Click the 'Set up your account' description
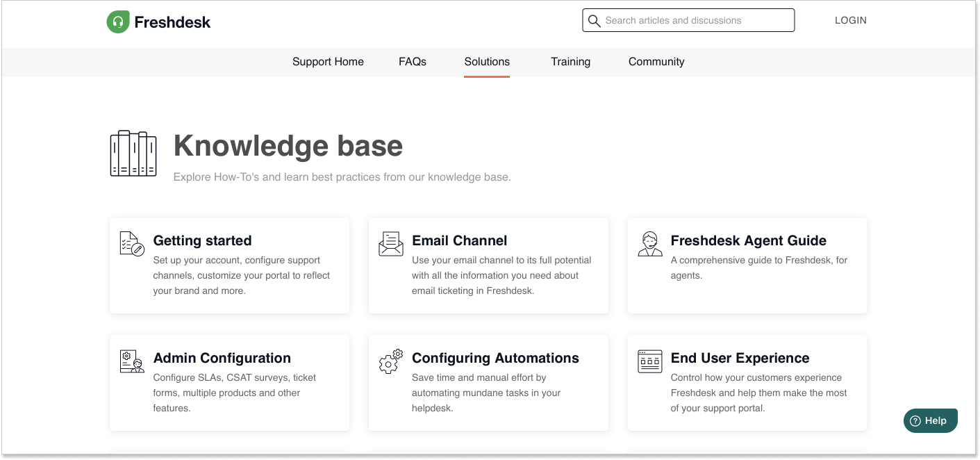The height and width of the screenshot is (460, 980). point(242,275)
